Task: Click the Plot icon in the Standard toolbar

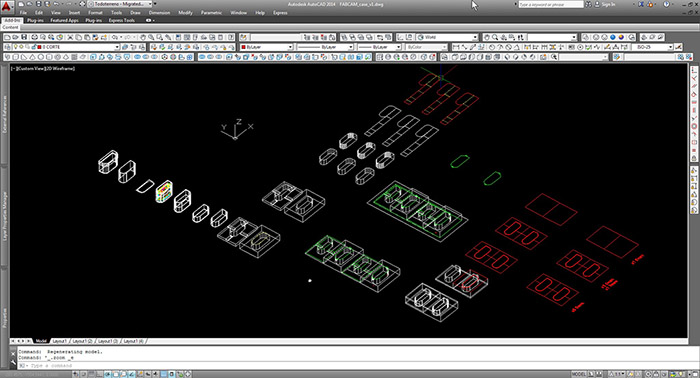Action: click(34, 37)
